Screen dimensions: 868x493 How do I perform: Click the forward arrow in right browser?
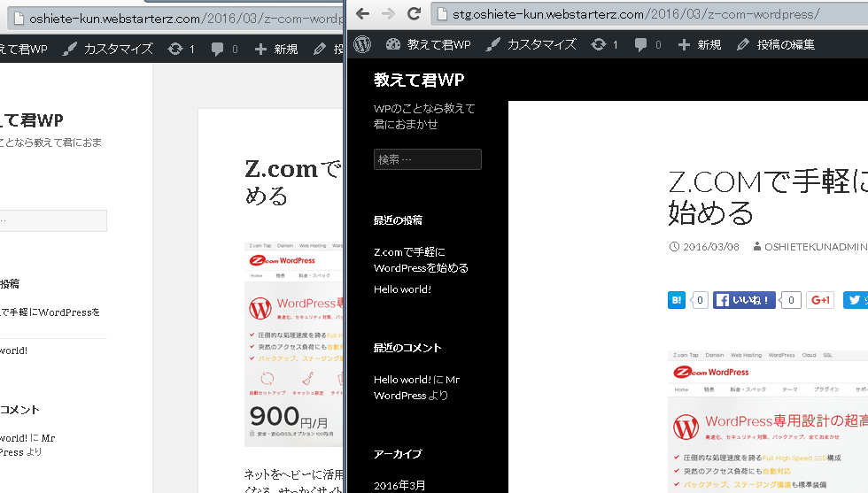click(x=388, y=14)
